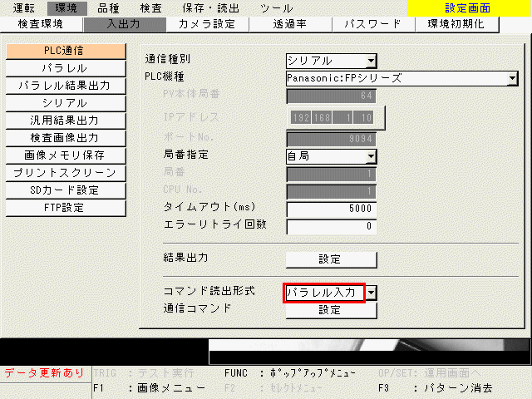Open the 品種 menu
Viewport: 532px width, 399px height.
(108, 7)
